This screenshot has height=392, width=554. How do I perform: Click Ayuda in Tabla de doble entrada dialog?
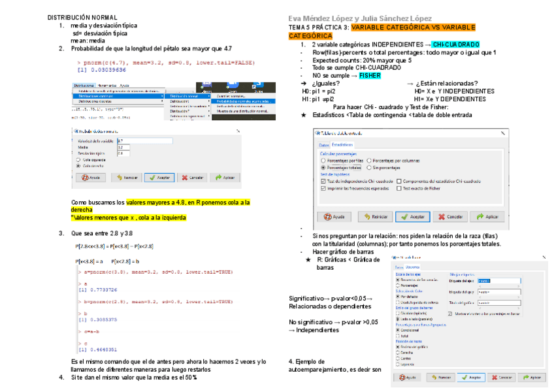point(334,217)
